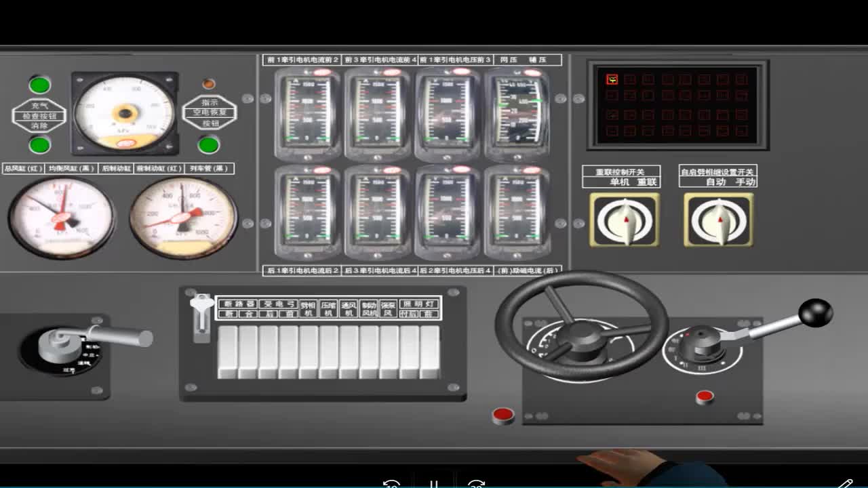
Task: Flip the 制动风机 brake fan key switch
Action: (x=370, y=352)
